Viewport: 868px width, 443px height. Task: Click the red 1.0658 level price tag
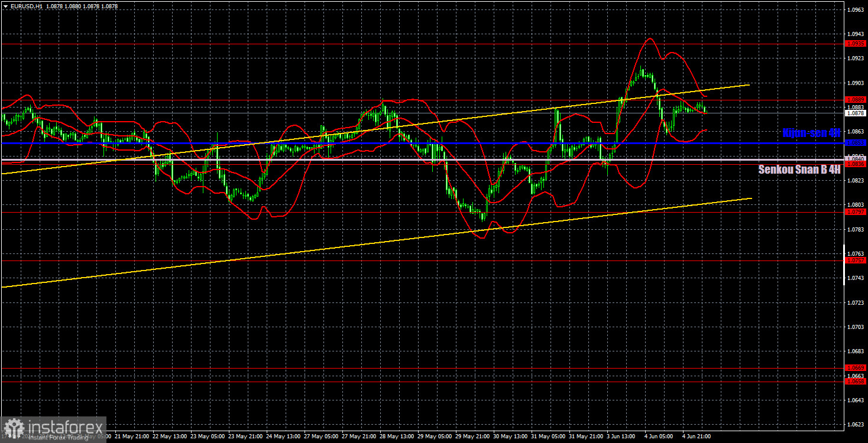(856, 382)
